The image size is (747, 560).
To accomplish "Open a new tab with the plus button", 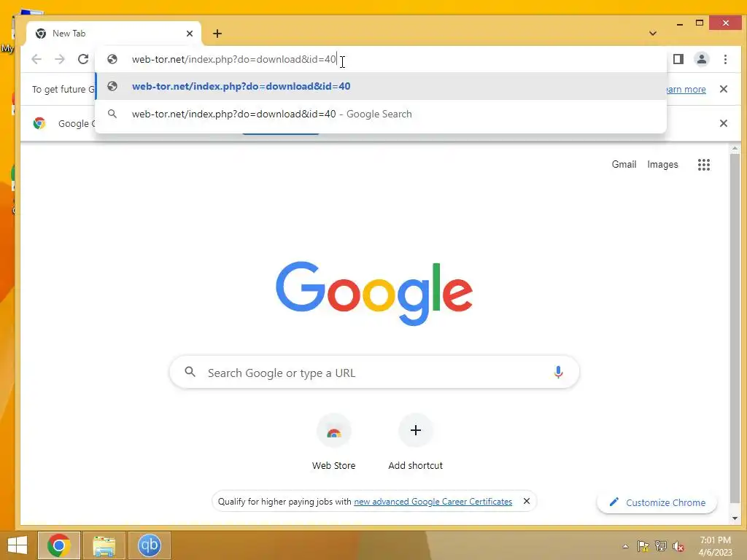I will click(217, 34).
